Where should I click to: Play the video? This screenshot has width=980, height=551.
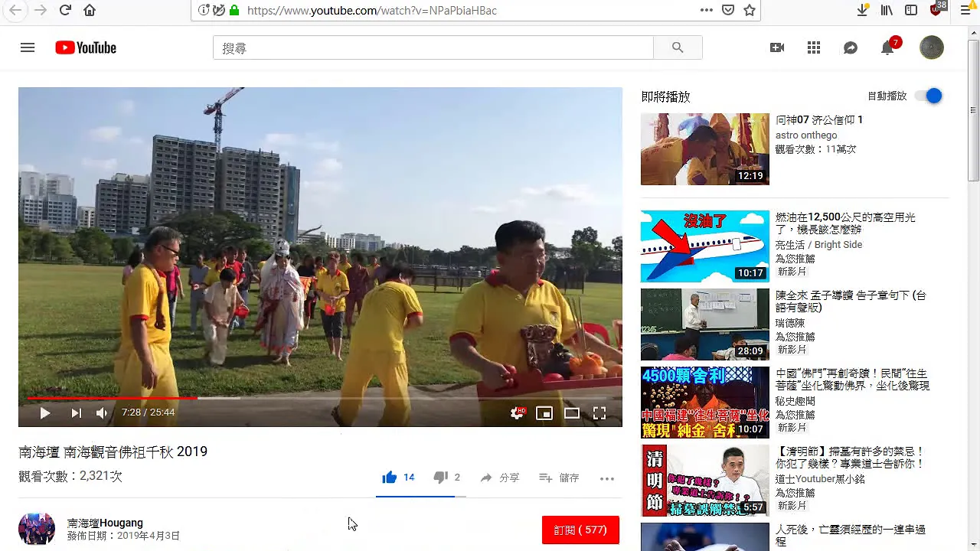[x=44, y=413]
